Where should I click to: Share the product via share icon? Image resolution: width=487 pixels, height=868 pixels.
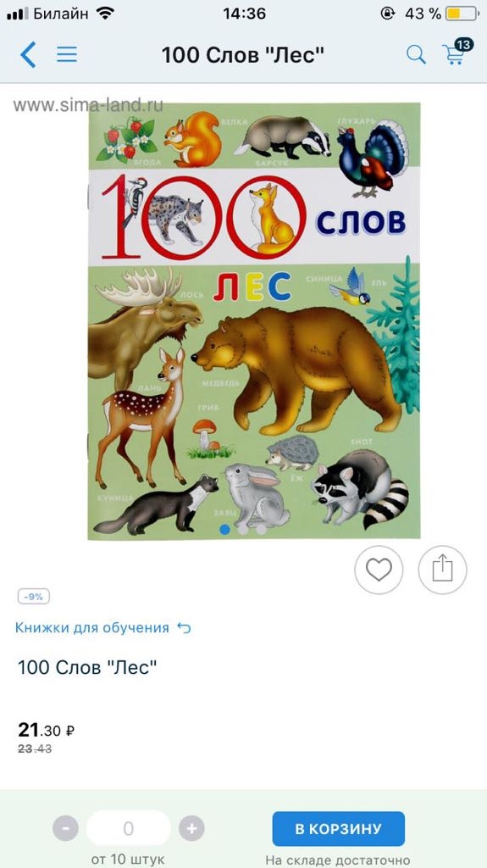point(443,570)
